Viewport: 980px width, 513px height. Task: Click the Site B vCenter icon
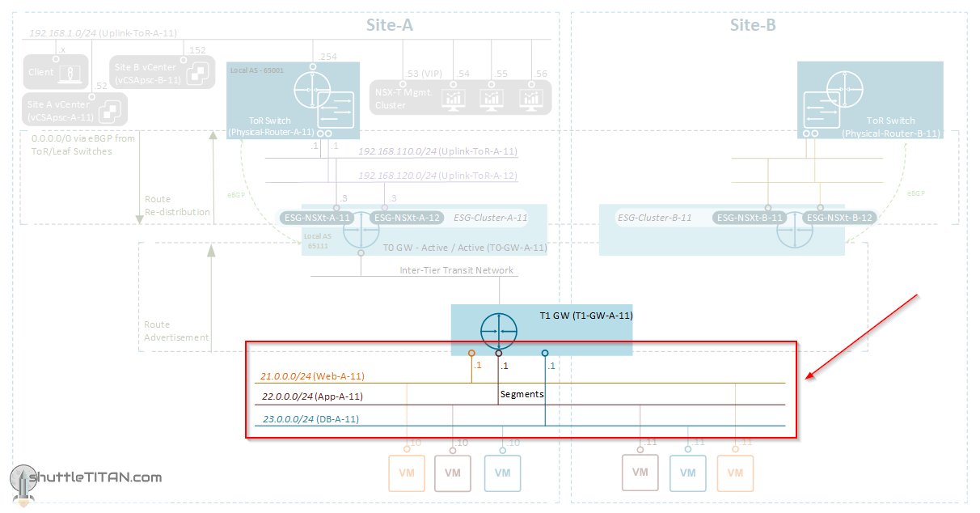tap(195, 74)
